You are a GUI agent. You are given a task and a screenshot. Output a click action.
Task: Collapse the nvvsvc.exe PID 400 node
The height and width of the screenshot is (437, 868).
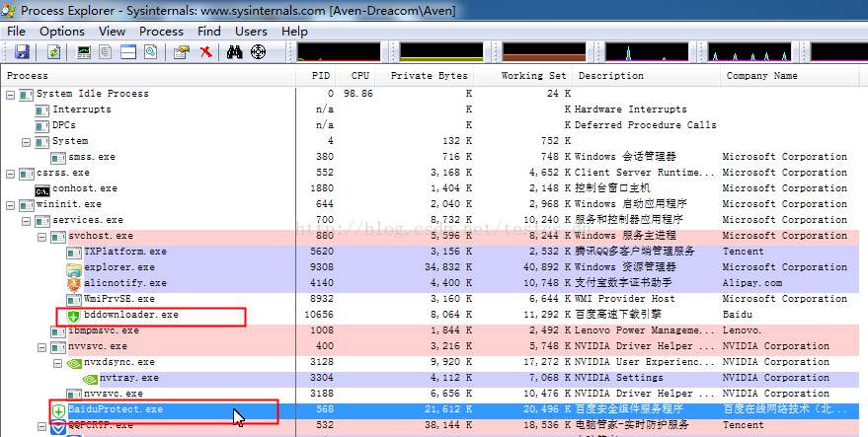[x=42, y=347]
